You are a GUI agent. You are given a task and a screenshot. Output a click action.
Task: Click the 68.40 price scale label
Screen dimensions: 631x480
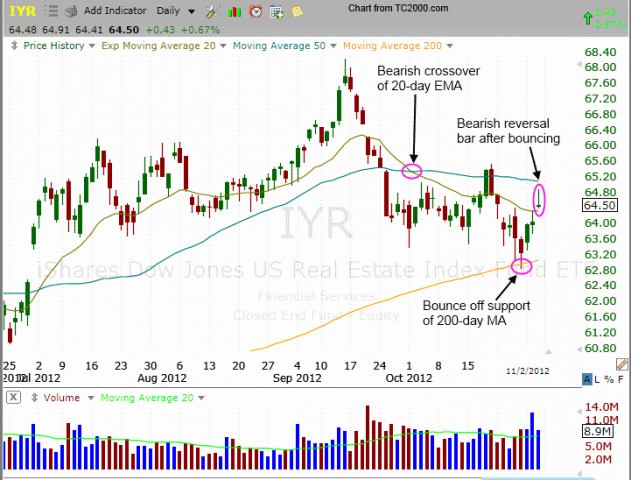click(600, 52)
